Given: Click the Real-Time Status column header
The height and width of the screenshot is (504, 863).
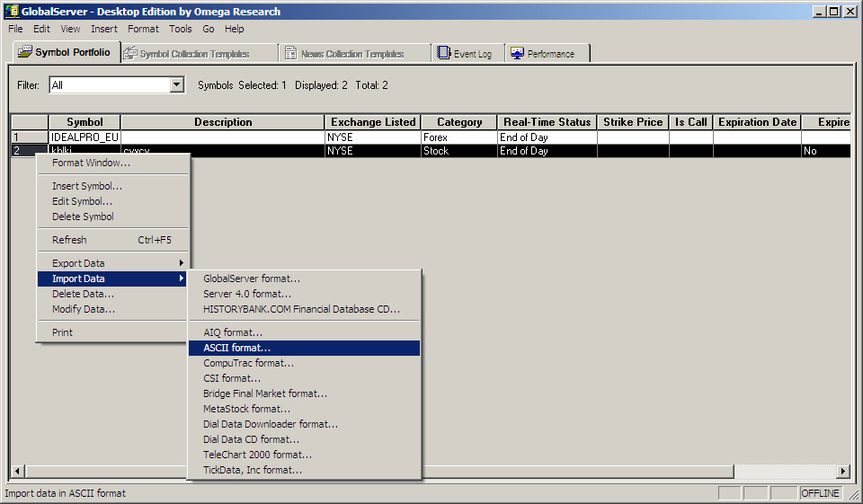Looking at the screenshot, I should (x=547, y=122).
